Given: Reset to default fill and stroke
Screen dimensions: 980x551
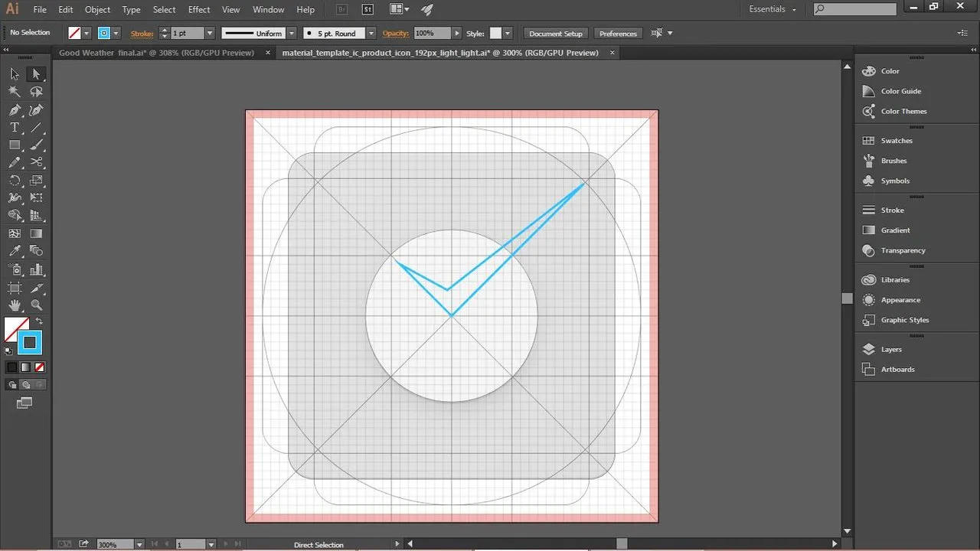Looking at the screenshot, I should 8,350.
